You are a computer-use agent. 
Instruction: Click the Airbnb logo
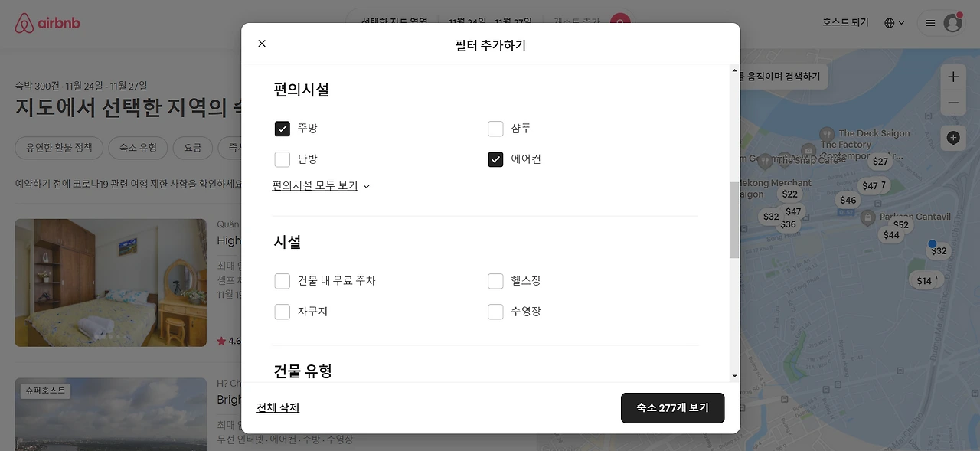pyautogui.click(x=47, y=23)
